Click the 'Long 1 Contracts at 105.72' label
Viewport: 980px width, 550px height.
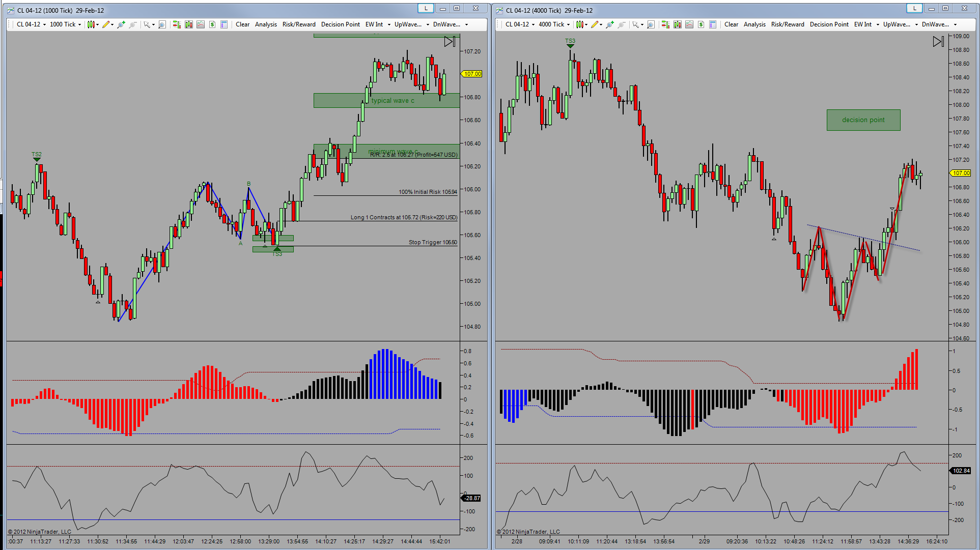pos(404,217)
